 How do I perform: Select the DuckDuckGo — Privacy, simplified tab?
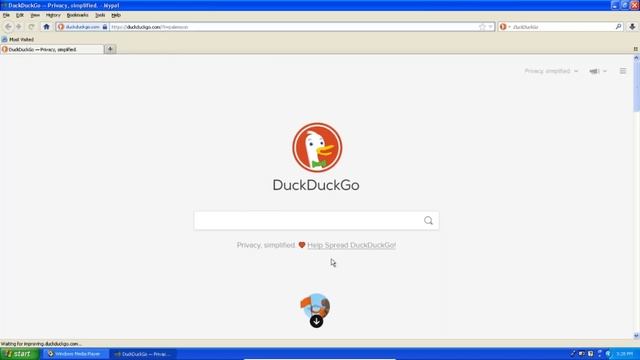pyautogui.click(x=52, y=49)
